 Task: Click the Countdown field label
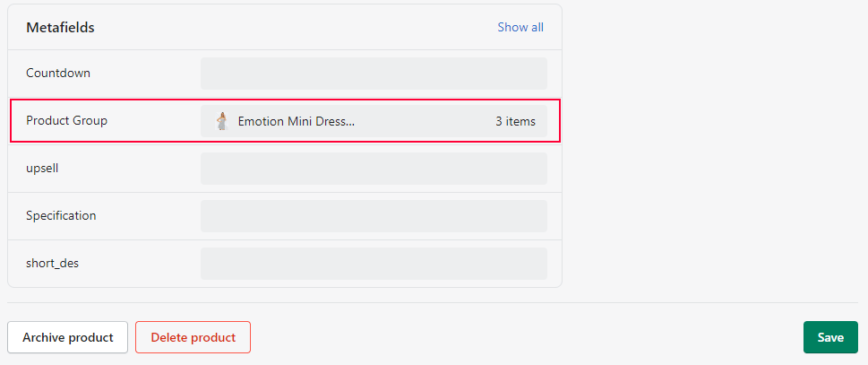58,74
